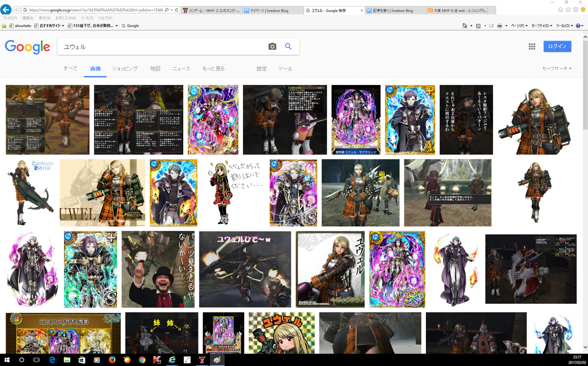588x366 pixels.
Task: Open the お気に入り(A) menu
Action: (66, 18)
